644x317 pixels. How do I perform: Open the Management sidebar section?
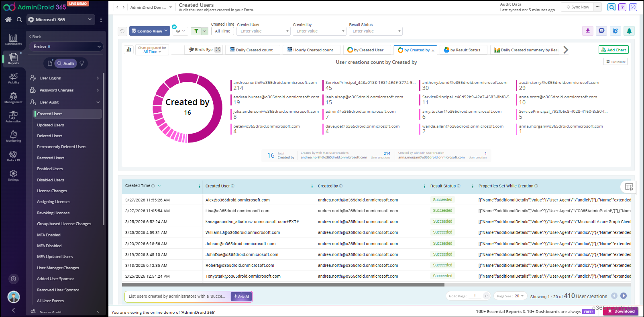tap(13, 98)
